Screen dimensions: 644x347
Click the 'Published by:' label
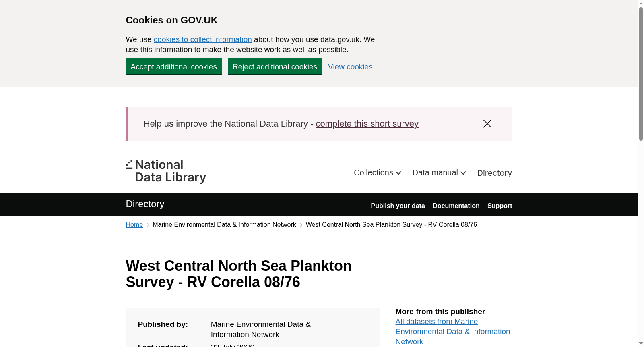163,324
